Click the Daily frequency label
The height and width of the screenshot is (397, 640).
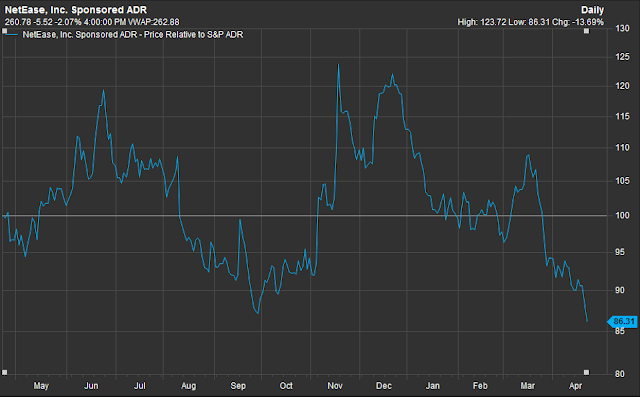tap(592, 10)
